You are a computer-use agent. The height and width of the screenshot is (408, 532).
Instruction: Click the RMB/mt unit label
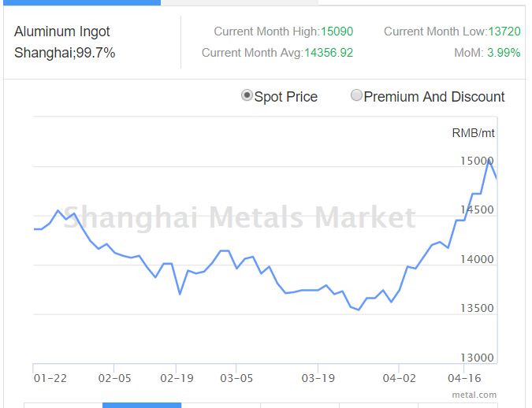(474, 132)
